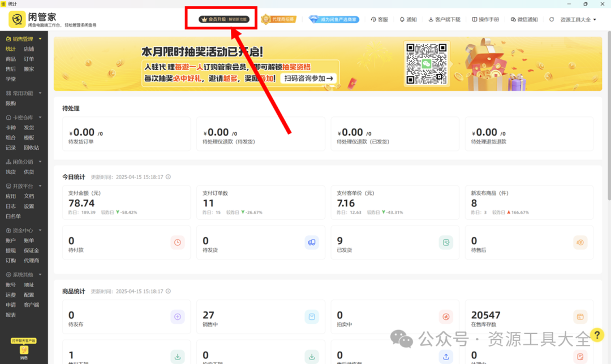The image size is (611, 364).
Task: Click the refresh icon beside 资源工具大全
Action: (551, 19)
